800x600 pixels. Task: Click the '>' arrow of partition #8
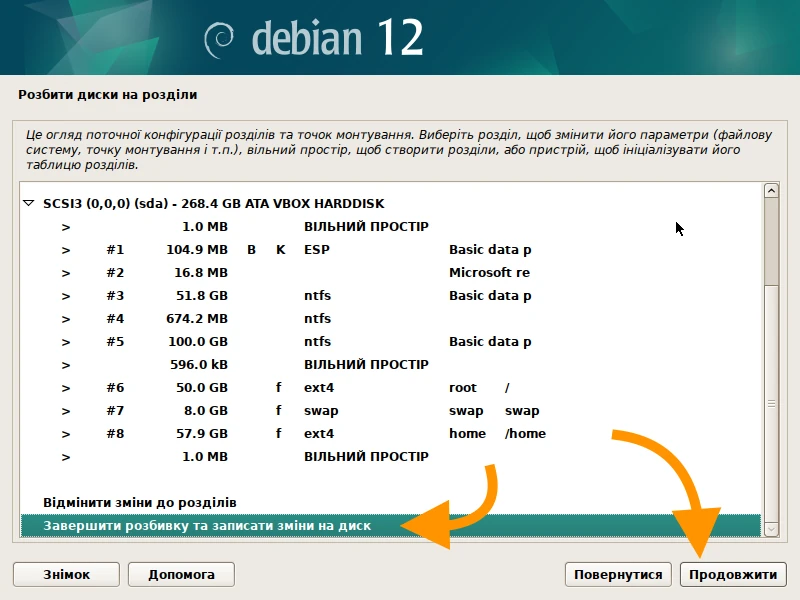coord(66,434)
